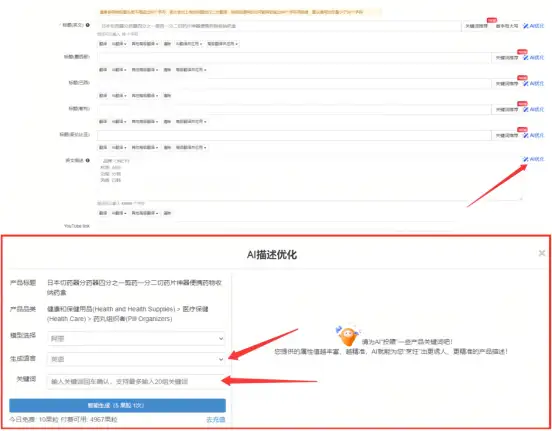Click the info icon next to 标题(英文)
The width and height of the screenshot is (552, 431).
tap(88, 25)
